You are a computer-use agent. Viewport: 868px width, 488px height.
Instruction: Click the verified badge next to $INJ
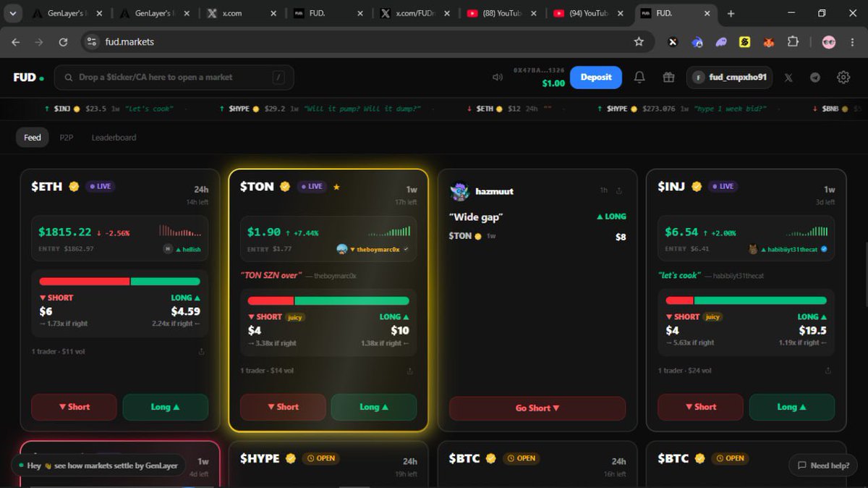[697, 187]
